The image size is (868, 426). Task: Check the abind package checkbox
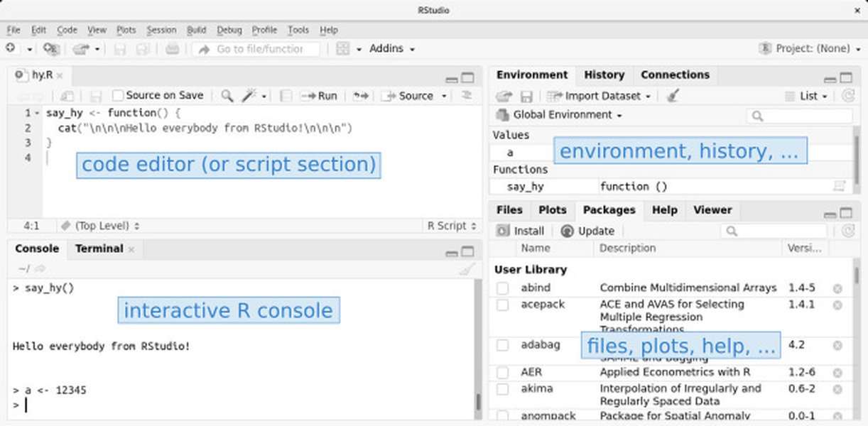(503, 288)
